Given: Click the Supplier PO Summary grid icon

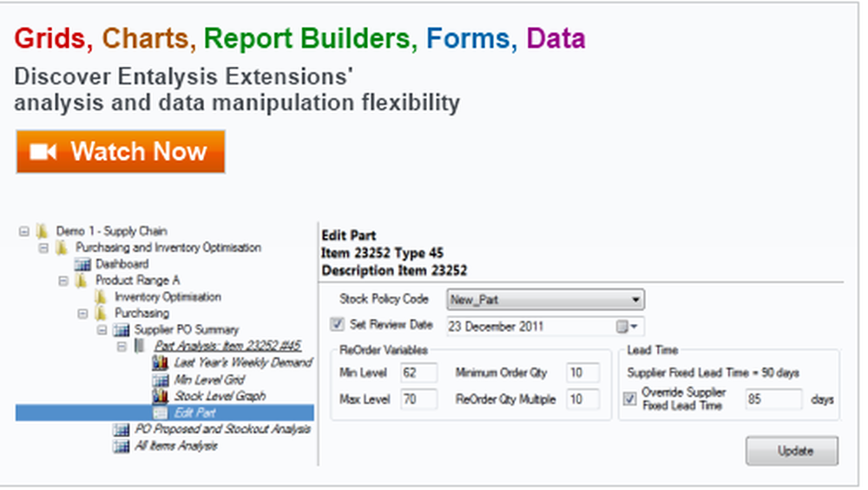Looking at the screenshot, I should point(122,330).
